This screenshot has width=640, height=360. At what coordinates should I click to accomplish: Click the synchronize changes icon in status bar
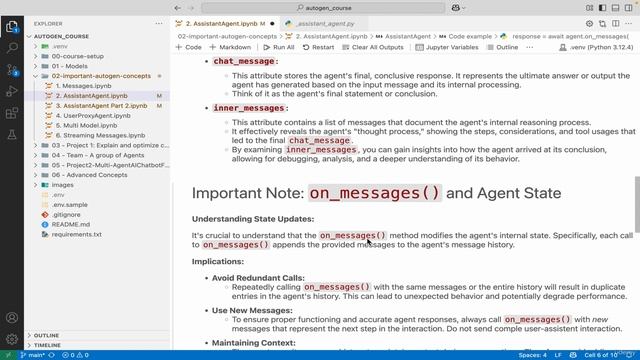(51, 355)
